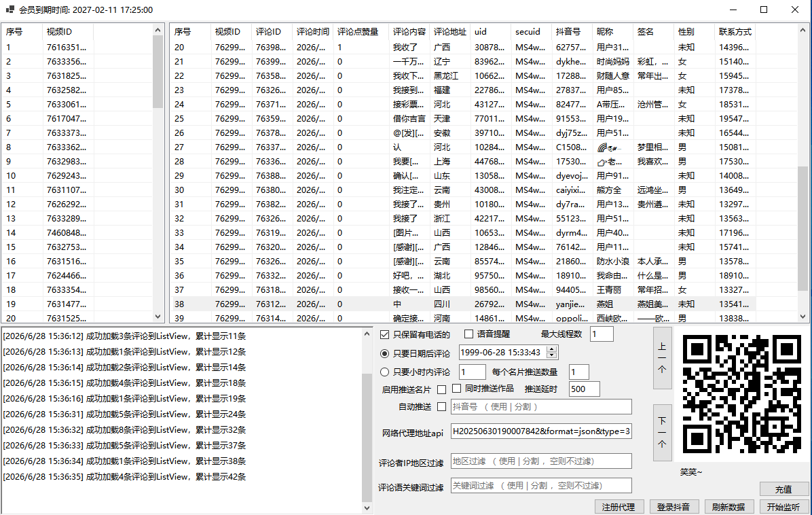Select comment row with nickname 财随人意
This screenshot has height=515, width=812.
[463, 75]
